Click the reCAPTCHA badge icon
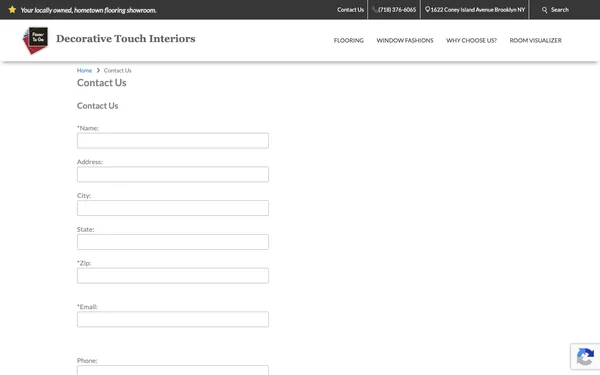The height and width of the screenshot is (375, 600). click(585, 356)
